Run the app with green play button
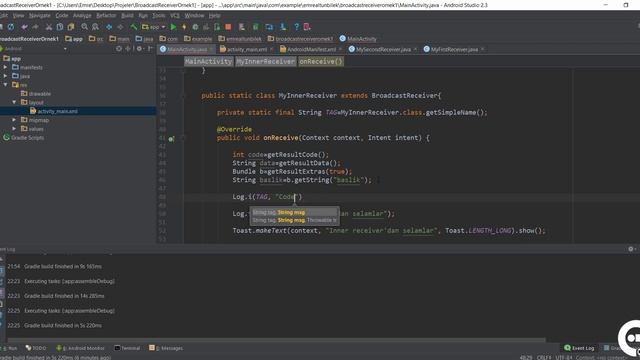640x360 pixels. pos(173,27)
